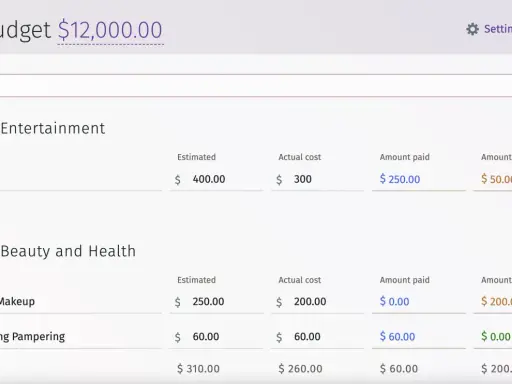
Task: Click Pampering estimated field showing 60.00
Action: 216,337
